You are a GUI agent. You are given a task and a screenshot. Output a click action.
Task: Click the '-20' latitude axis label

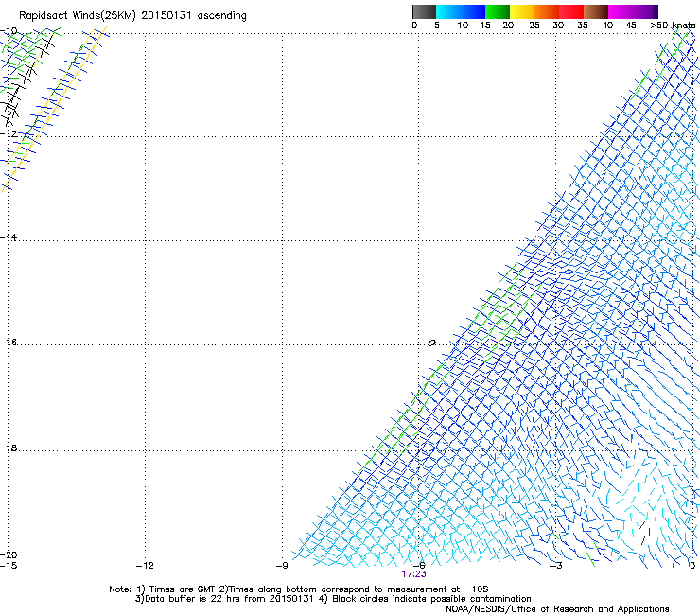click(9, 554)
